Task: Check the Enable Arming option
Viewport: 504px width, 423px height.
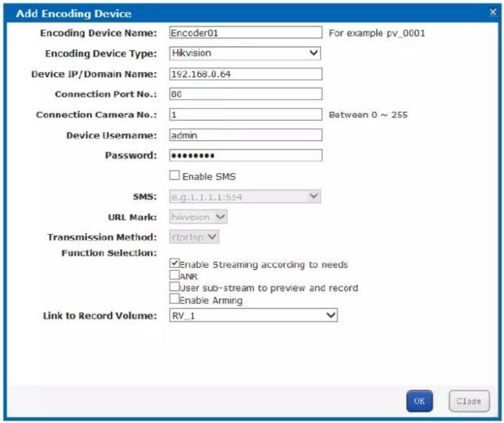Action: pos(174,298)
